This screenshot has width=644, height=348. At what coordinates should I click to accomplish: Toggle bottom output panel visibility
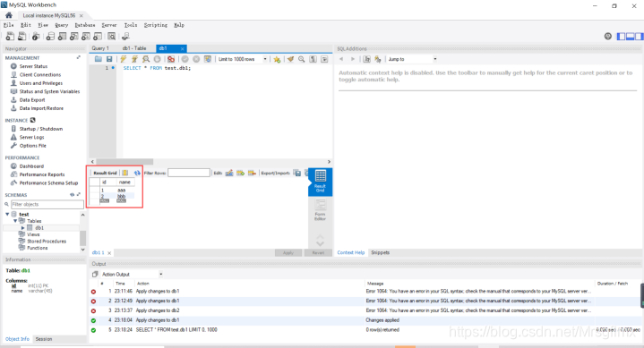pos(630,37)
